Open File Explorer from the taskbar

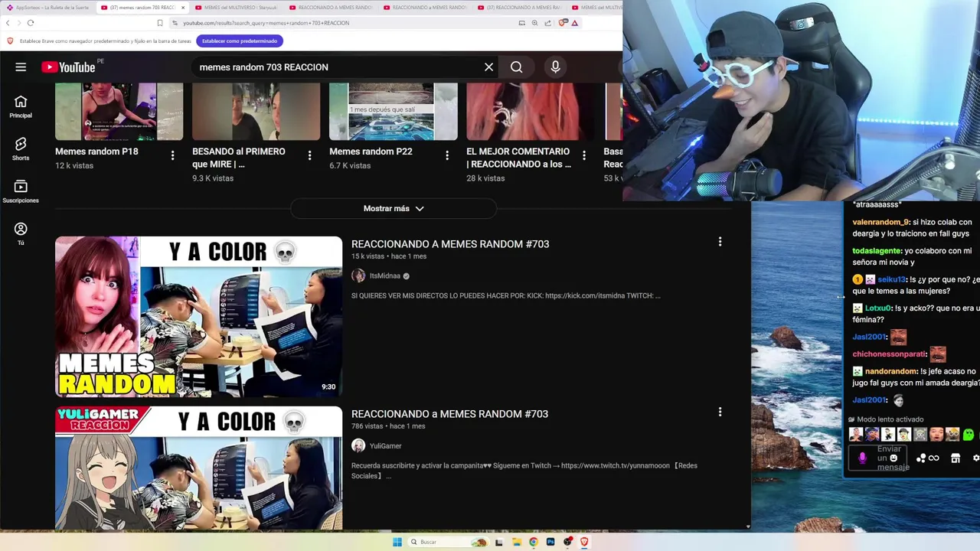click(517, 542)
